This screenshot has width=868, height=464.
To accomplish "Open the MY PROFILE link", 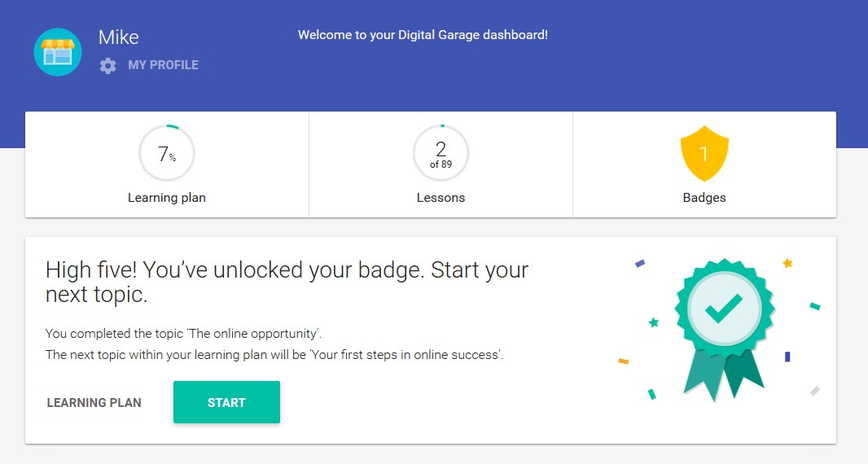I will tap(163, 65).
